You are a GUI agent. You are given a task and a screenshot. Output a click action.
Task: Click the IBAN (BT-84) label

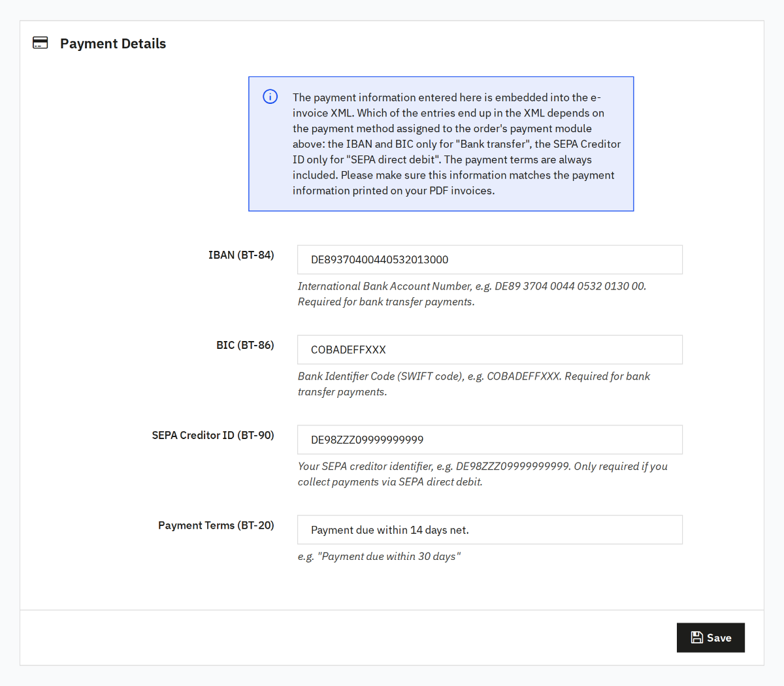[x=241, y=255]
